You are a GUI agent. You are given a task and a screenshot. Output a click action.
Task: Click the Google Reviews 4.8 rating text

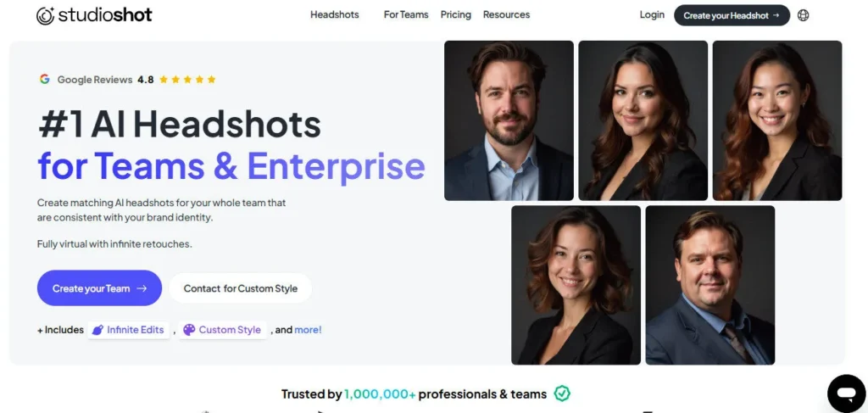[x=105, y=80]
